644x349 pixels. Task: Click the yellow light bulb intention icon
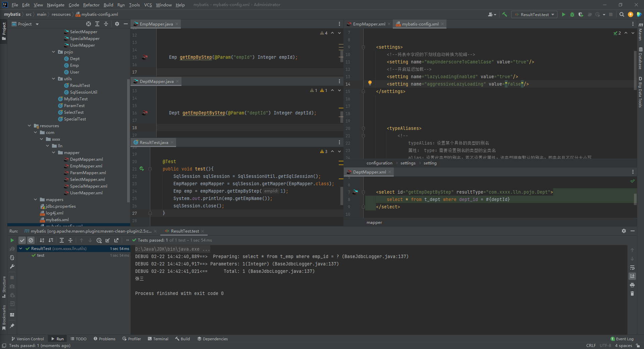[x=370, y=83]
